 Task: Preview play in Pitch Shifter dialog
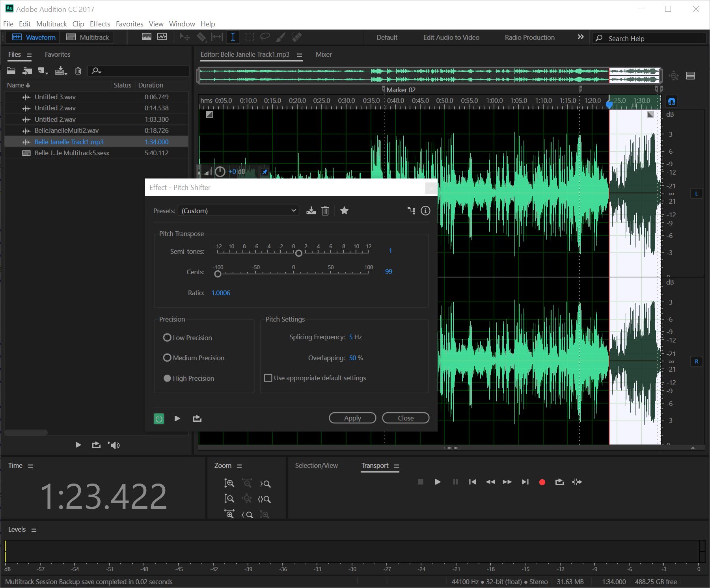pyautogui.click(x=177, y=419)
